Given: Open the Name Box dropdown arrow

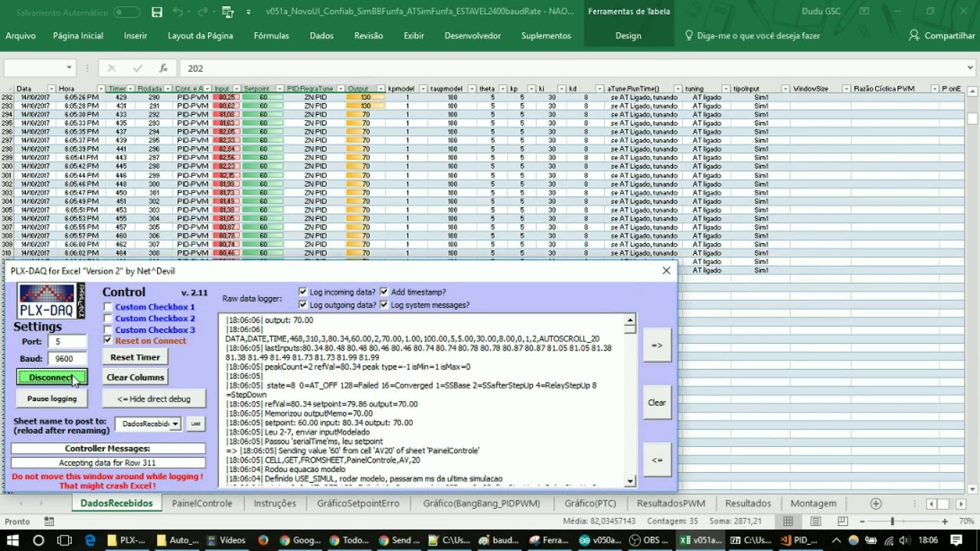Looking at the screenshot, I should [68, 68].
